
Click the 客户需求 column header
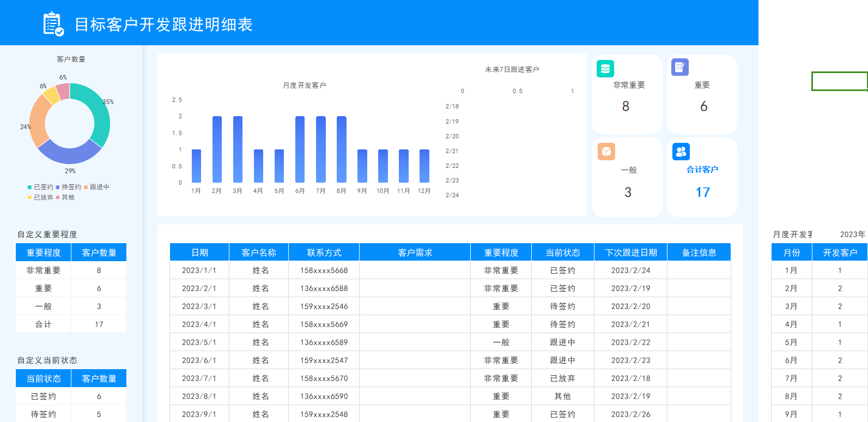(415, 252)
